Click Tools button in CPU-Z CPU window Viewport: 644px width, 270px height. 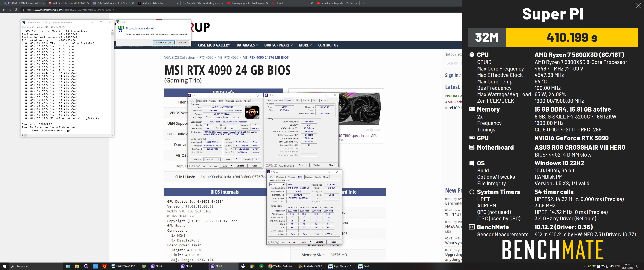[x=224, y=166]
